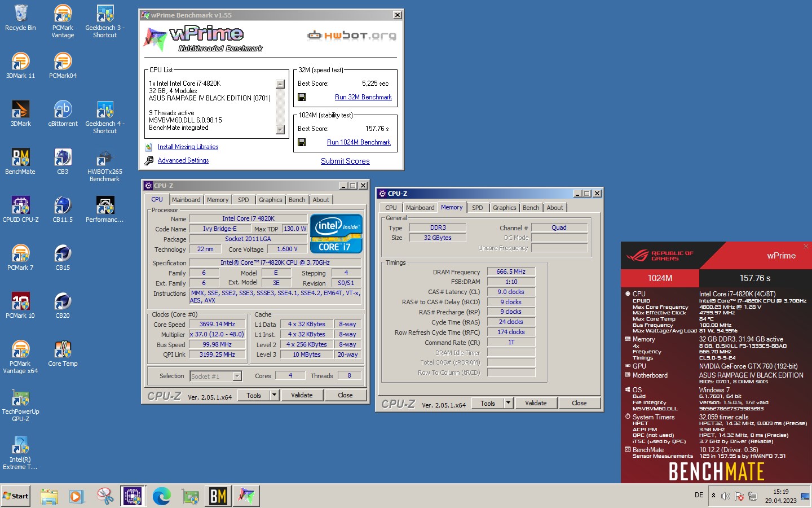Screen dimensions: 812x508
Task: Open the Recycle Bin desktop icon
Action: click(20, 18)
